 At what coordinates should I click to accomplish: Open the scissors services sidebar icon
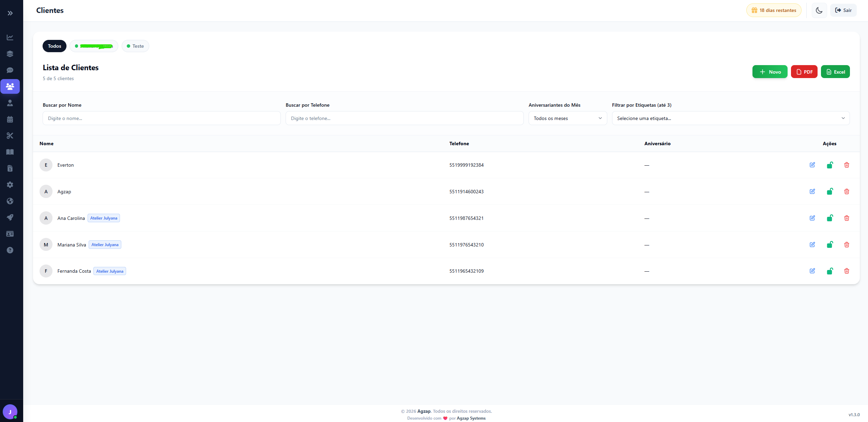pyautogui.click(x=10, y=136)
